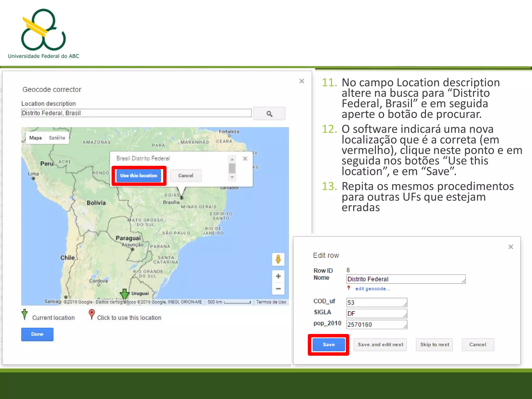Open Termos de Uso link
This screenshot has width=532, height=399.
271,302
